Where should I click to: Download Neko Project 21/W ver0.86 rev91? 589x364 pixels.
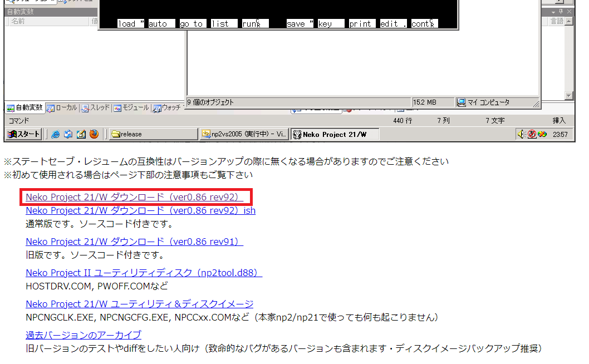134,242
